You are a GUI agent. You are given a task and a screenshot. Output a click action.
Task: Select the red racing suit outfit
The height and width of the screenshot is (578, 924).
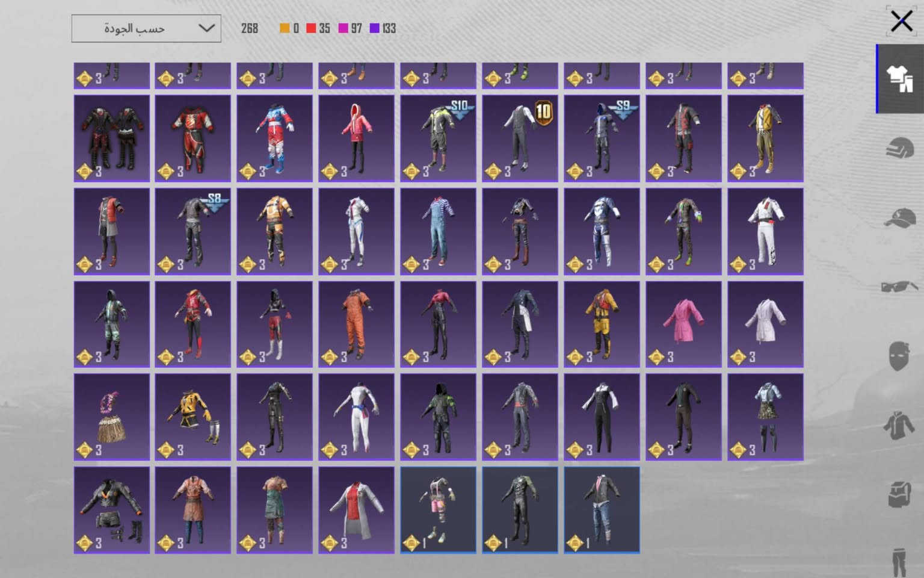coord(192,138)
